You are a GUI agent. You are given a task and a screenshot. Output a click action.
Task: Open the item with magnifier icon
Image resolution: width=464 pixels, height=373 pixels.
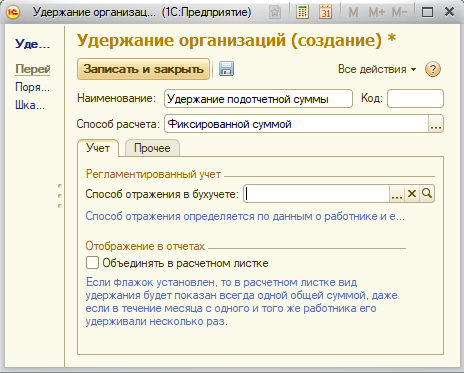pyautogui.click(x=427, y=194)
